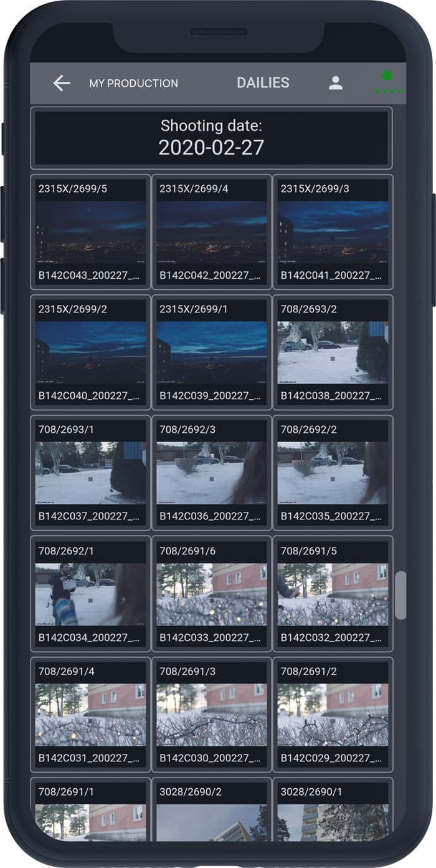The image size is (436, 868).
Task: Open the MY PRODUCTION link
Action: [x=133, y=83]
